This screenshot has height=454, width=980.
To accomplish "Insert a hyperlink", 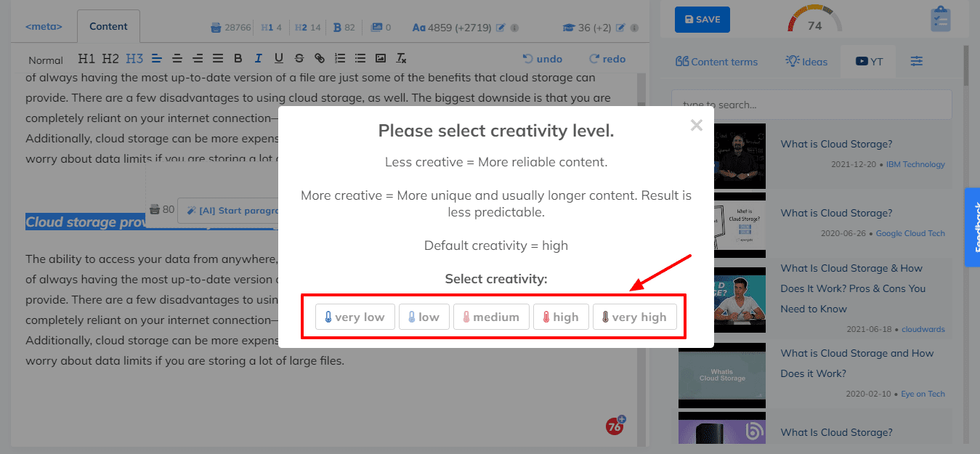I will 320,59.
